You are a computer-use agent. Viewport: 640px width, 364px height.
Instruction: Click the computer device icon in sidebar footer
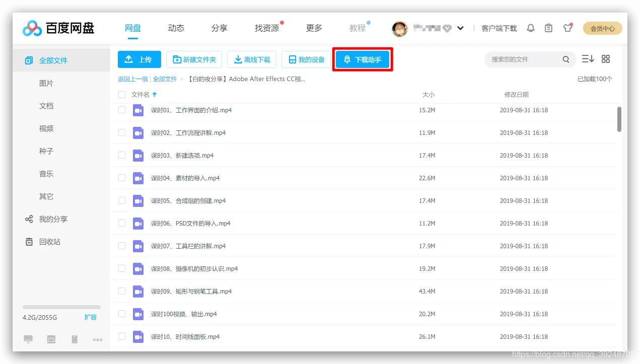pyautogui.click(x=28, y=339)
